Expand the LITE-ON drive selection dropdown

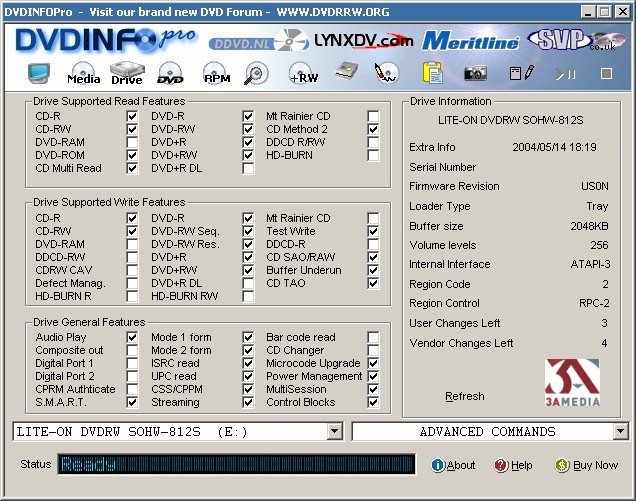(335, 431)
